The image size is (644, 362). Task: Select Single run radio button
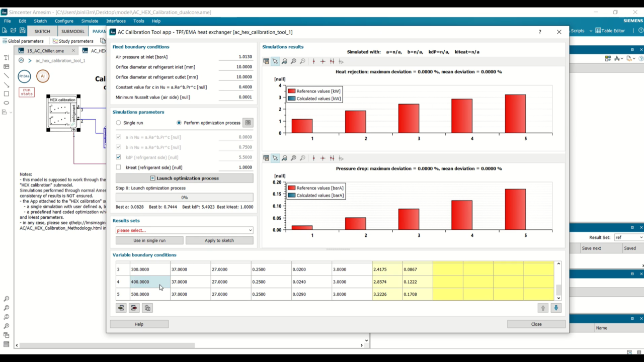(119, 123)
